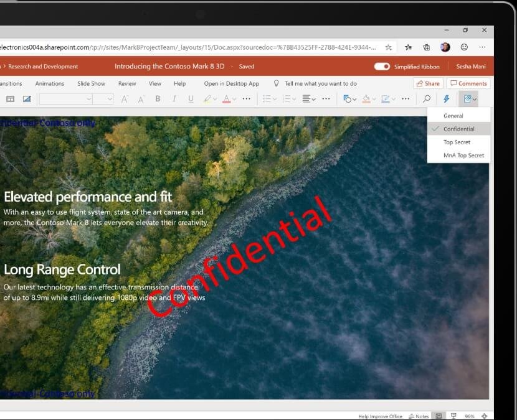Viewport: 517px width, 420px height.
Task: Click the italic formatting icon
Action: point(174,99)
